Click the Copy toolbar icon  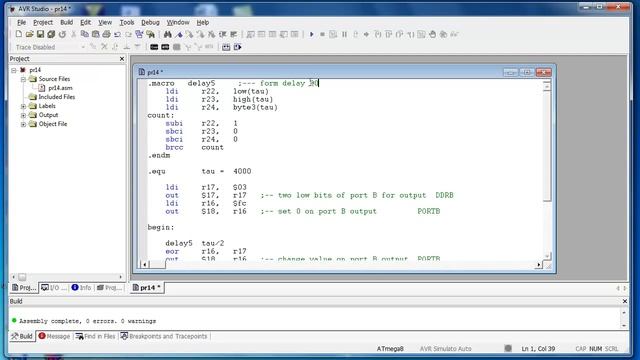pos(84,35)
